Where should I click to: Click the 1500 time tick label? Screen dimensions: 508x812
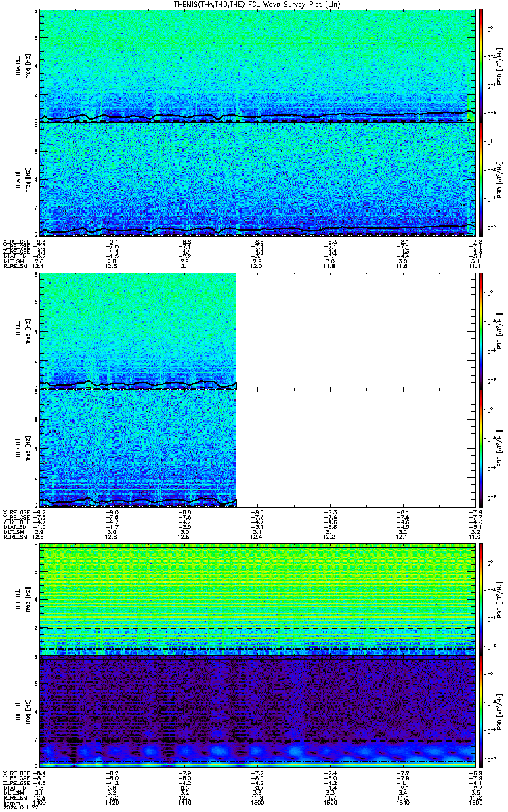258,803
